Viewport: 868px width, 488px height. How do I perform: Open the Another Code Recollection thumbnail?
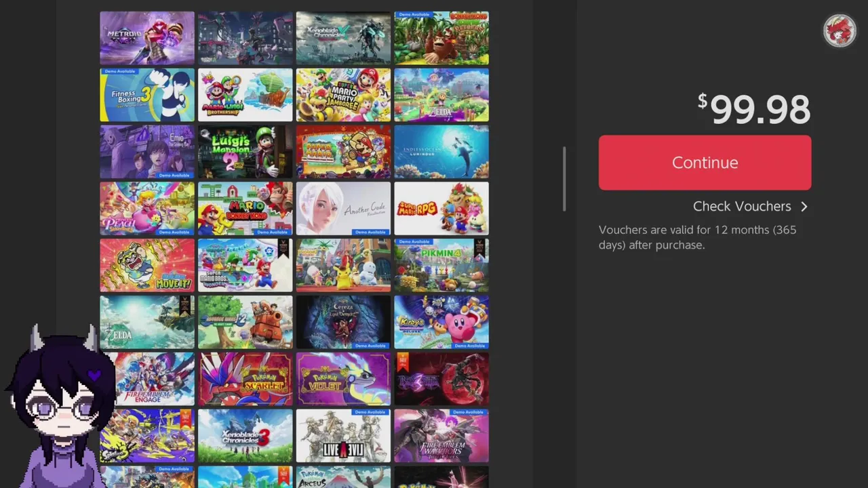[x=343, y=209]
